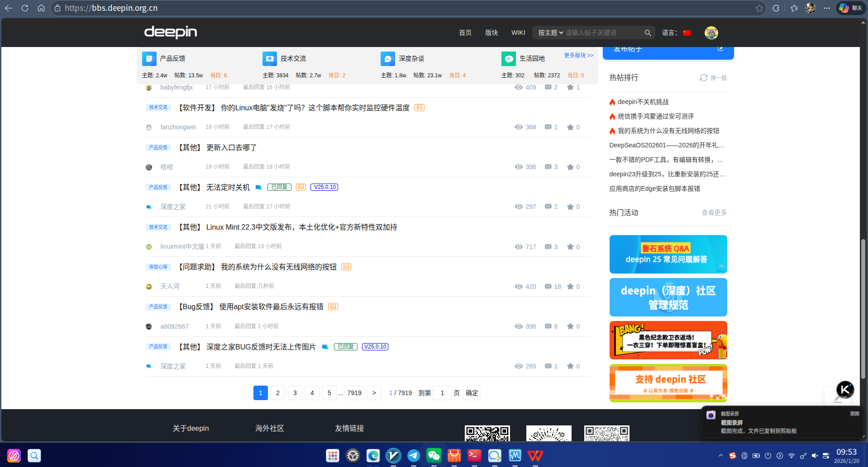Screen dimensions: 868x467
Task: Refresh hot posts with 换一批 icon
Action: [x=704, y=78]
